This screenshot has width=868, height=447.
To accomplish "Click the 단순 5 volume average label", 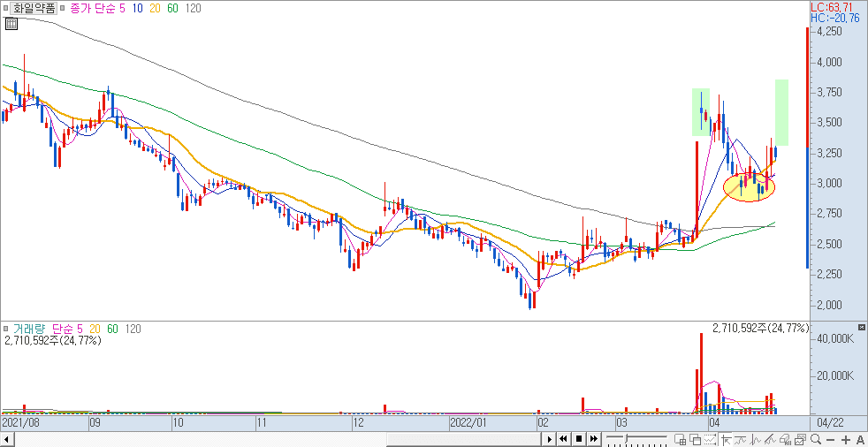I will click(x=66, y=330).
